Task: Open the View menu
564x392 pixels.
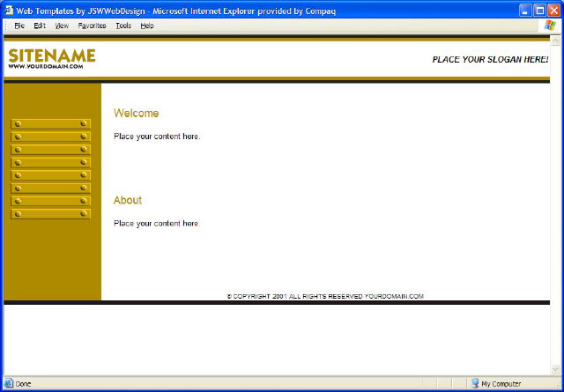Action: point(62,26)
